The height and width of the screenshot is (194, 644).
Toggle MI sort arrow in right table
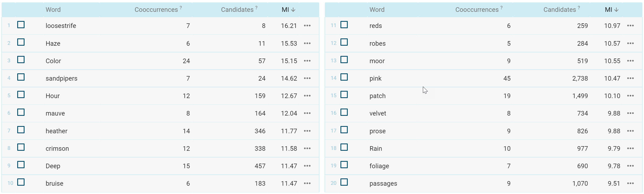coord(617,10)
